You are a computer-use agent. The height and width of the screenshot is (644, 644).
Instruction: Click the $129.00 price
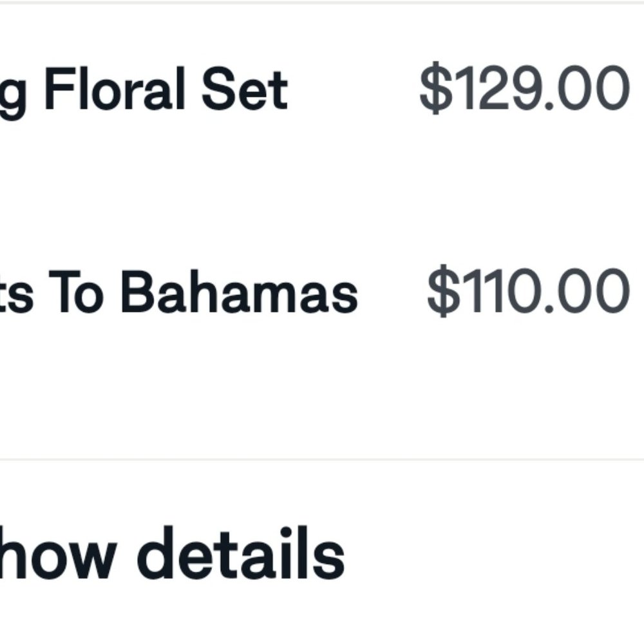pyautogui.click(x=524, y=90)
